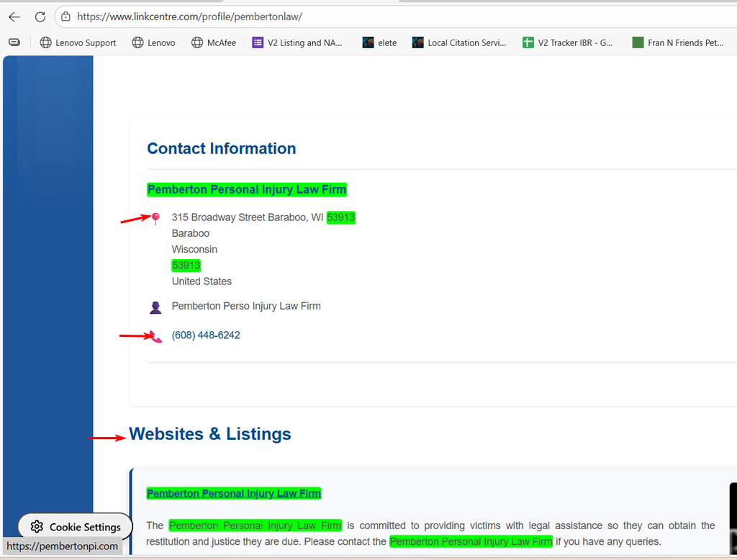Click the Contact Information heading
This screenshot has width=737, height=560.
click(222, 148)
